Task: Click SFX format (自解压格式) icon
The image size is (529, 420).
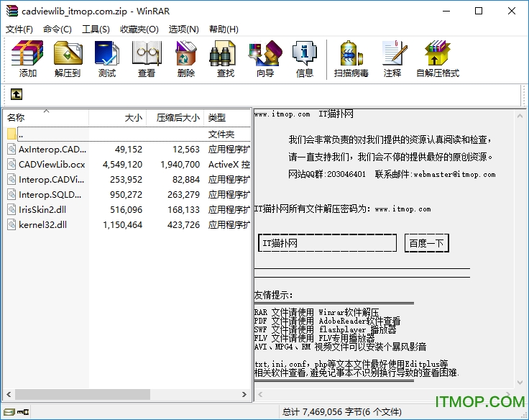Action: click(437, 53)
